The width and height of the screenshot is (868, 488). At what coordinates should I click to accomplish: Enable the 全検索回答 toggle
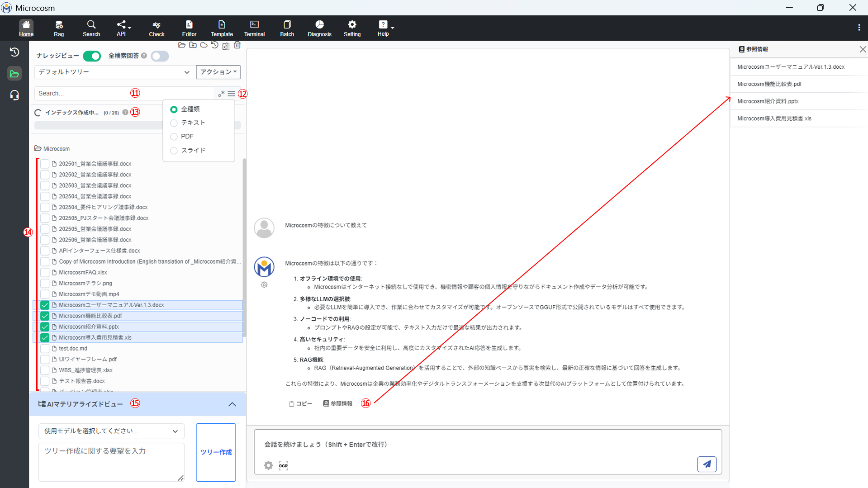click(x=160, y=56)
